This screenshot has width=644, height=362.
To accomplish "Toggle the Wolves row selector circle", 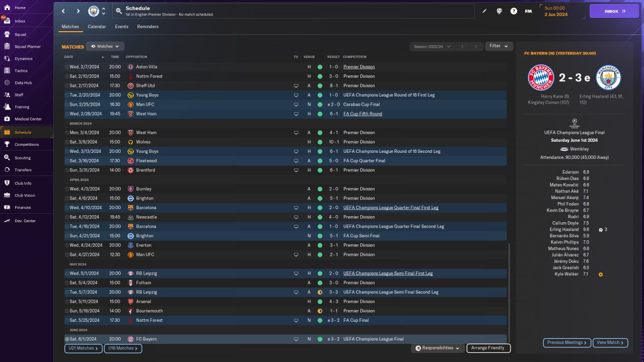I will 67,142.
